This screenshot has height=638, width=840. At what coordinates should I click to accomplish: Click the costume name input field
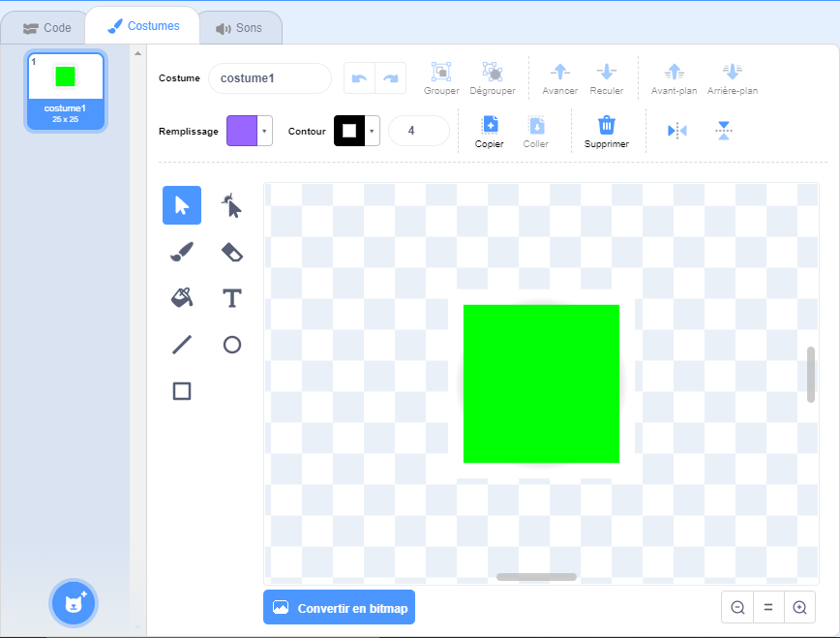coord(270,78)
